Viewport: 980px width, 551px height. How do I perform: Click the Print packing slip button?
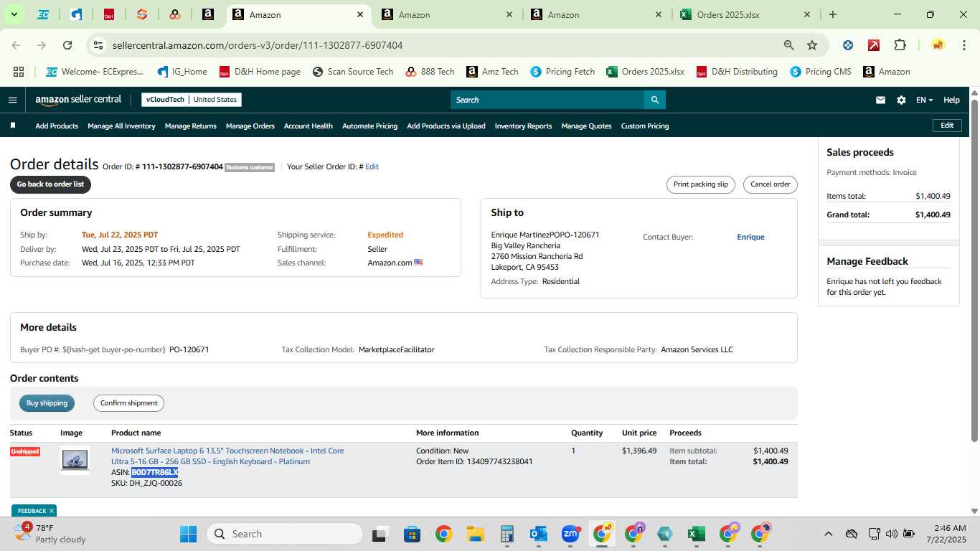click(701, 184)
